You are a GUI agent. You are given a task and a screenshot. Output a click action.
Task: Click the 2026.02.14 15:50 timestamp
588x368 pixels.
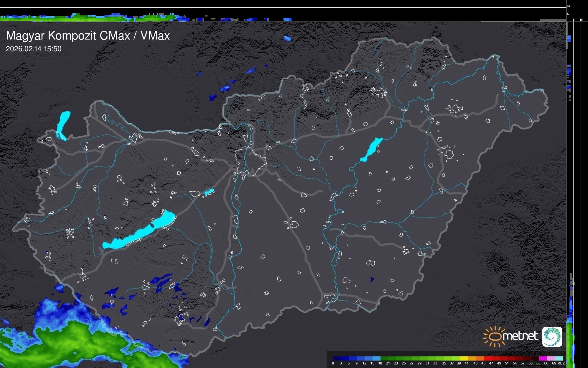pyautogui.click(x=34, y=49)
